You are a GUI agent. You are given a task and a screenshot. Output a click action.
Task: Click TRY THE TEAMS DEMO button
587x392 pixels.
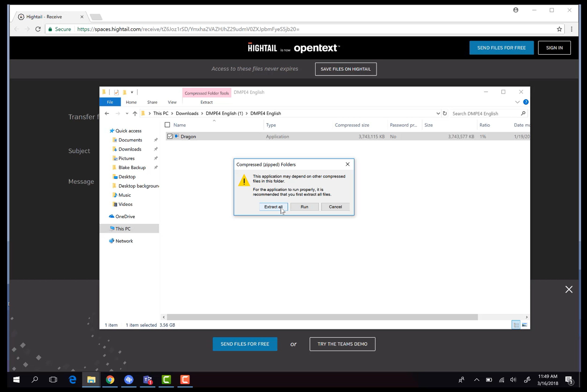[342, 344]
